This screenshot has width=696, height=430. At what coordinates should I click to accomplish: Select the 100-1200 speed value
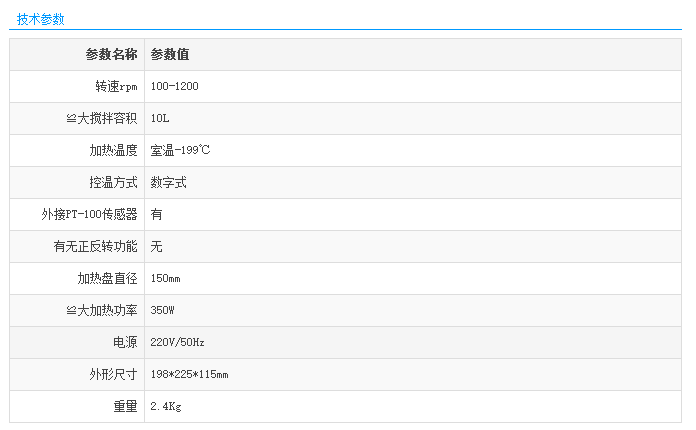(x=175, y=87)
